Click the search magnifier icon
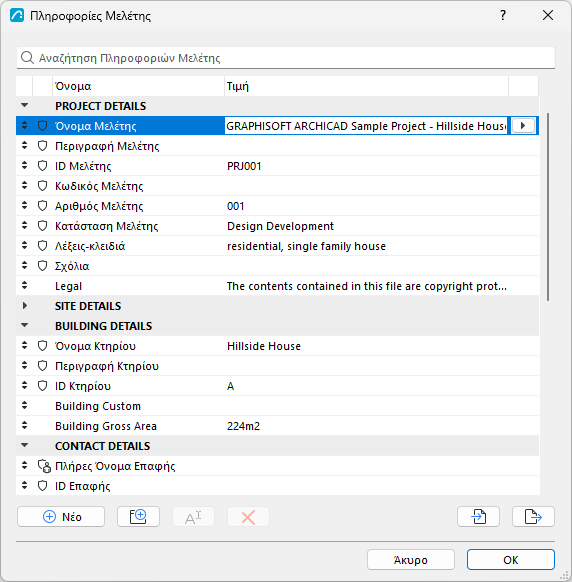This screenshot has height=582, width=572. click(x=27, y=58)
